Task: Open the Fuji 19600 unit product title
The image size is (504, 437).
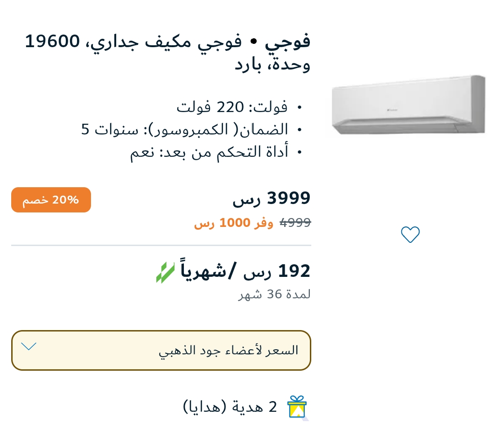Action: (x=168, y=53)
